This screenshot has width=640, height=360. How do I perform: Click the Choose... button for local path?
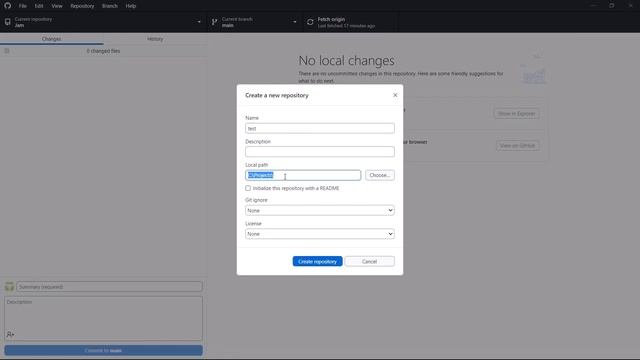click(x=380, y=175)
